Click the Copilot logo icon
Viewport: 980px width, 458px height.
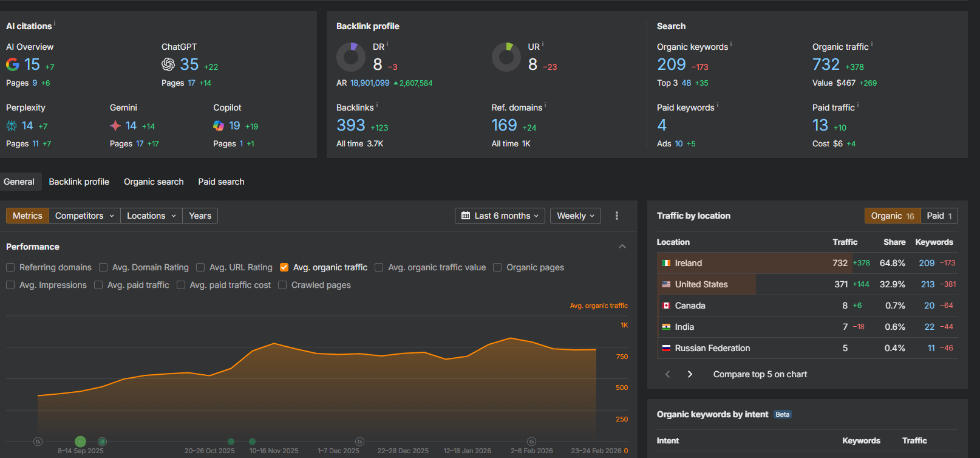point(219,126)
